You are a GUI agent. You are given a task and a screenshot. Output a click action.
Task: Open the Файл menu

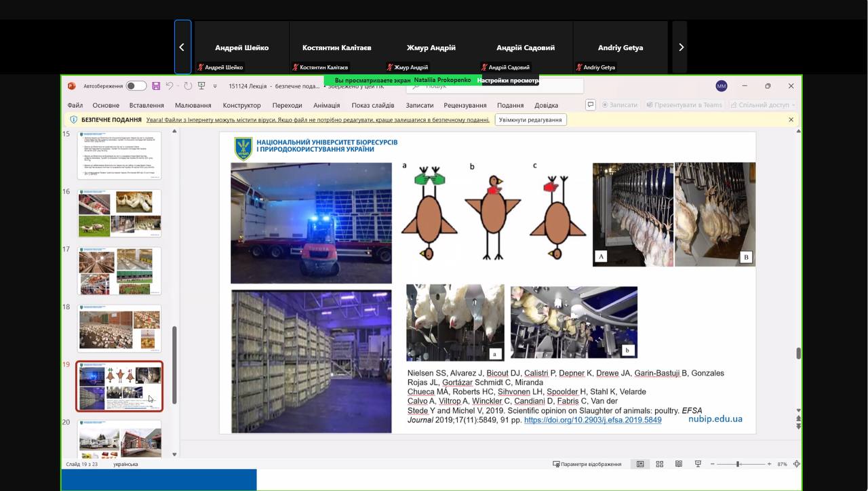point(75,105)
